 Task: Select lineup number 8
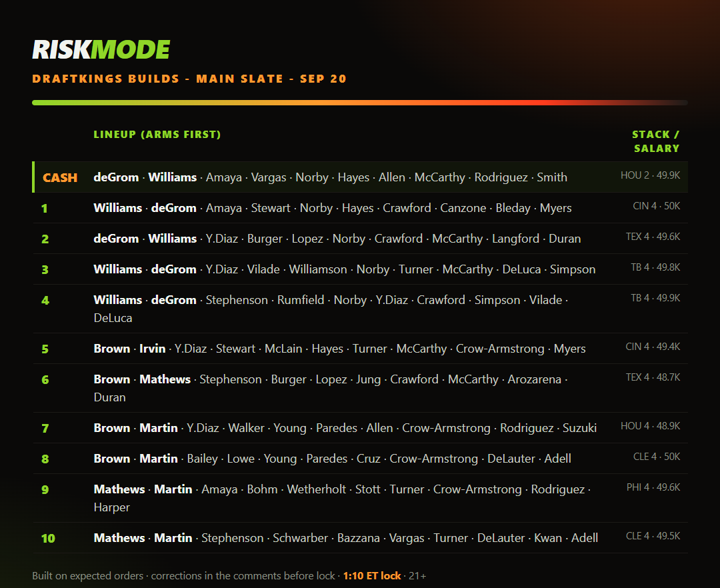coord(45,459)
